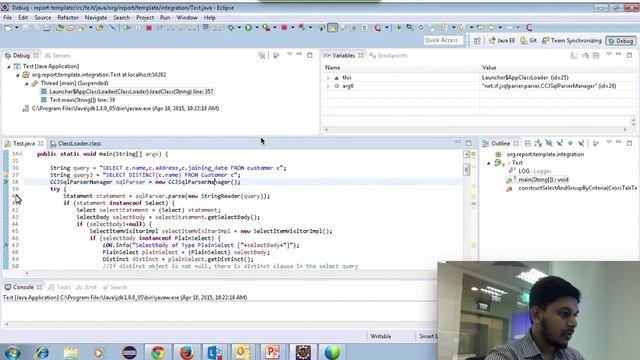Resume the suspended debug session
640x360 pixels.
127,28
